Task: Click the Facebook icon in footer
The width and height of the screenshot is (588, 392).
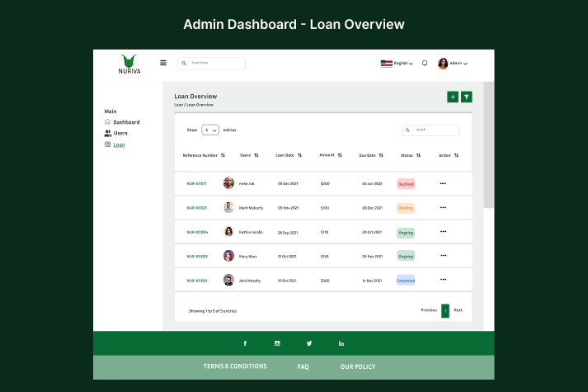Action: click(x=245, y=343)
